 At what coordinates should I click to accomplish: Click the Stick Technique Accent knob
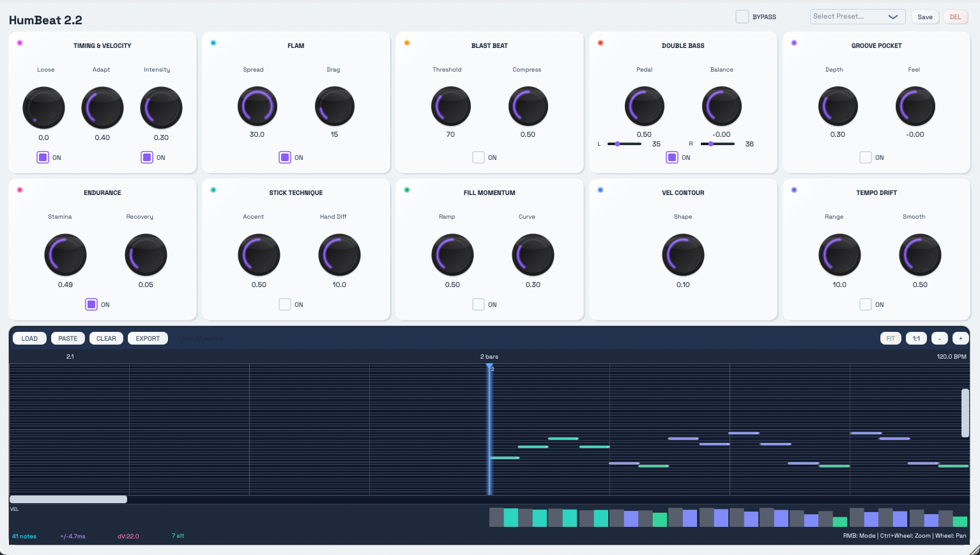point(259,254)
